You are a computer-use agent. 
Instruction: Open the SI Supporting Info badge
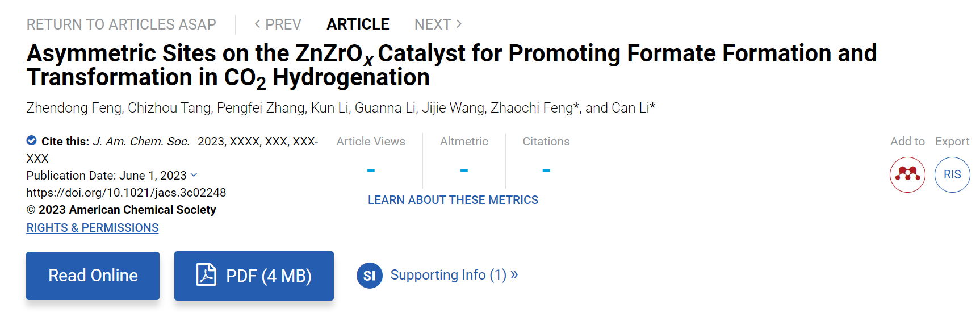coord(370,276)
